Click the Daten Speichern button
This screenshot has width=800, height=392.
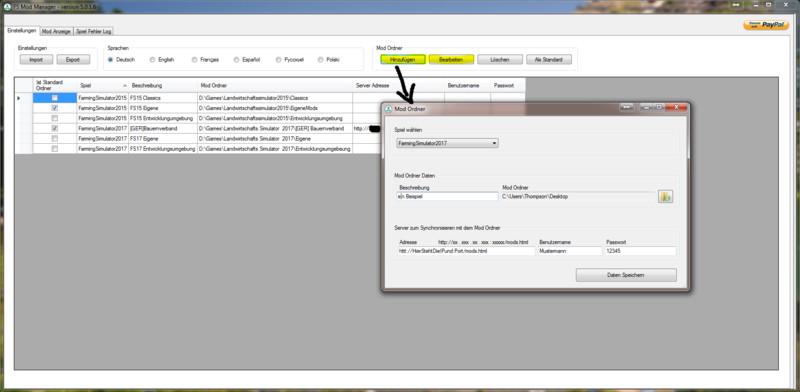coord(626,275)
